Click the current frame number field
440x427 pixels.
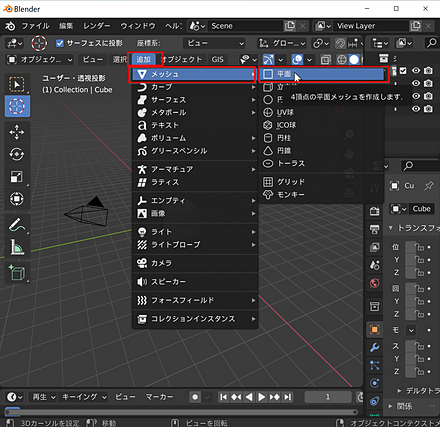coord(328,397)
